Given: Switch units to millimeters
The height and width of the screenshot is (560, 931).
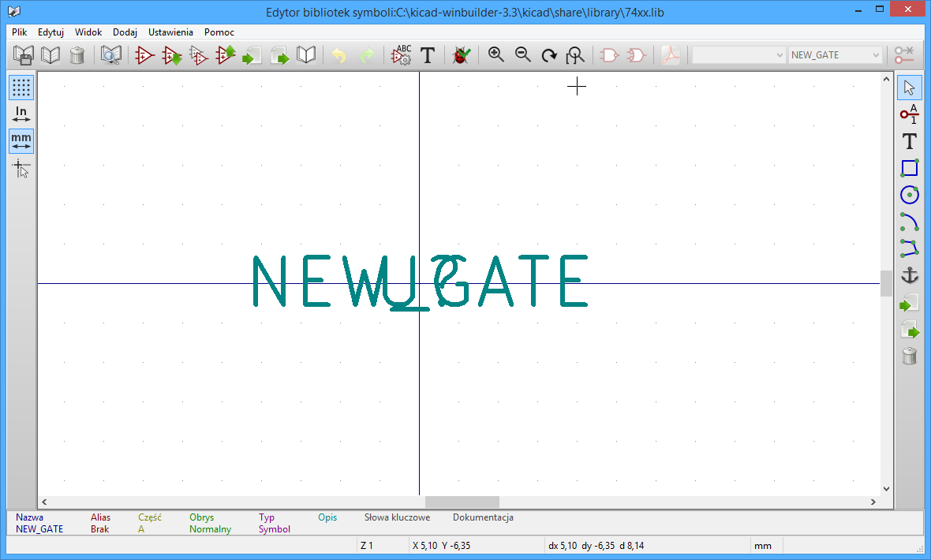Looking at the screenshot, I should tap(21, 141).
